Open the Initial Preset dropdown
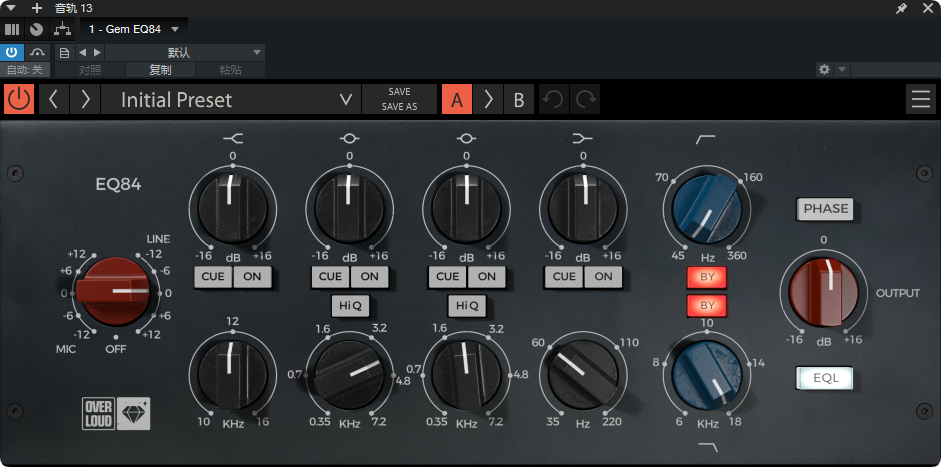The height and width of the screenshot is (467, 941). [x=231, y=99]
